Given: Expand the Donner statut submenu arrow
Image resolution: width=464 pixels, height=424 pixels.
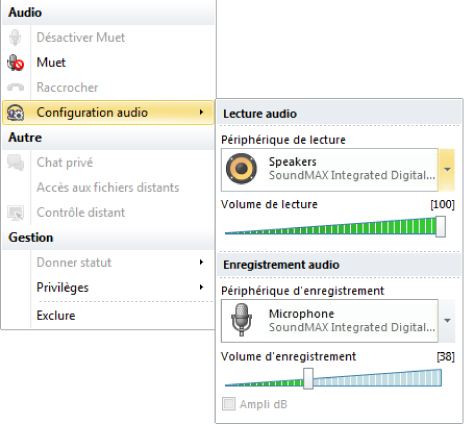Looking at the screenshot, I should (x=201, y=262).
